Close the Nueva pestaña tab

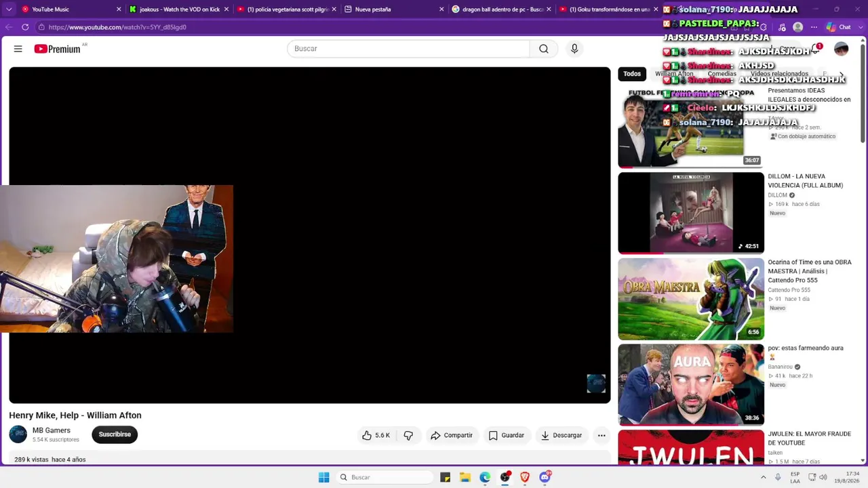(x=441, y=9)
